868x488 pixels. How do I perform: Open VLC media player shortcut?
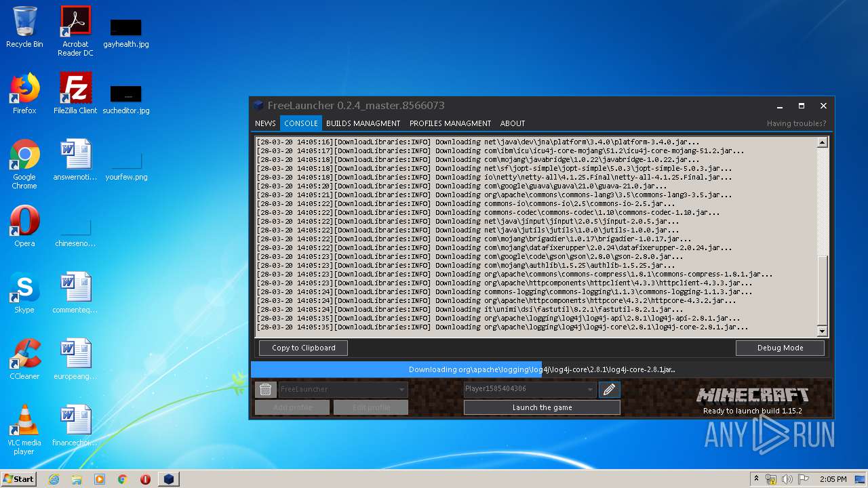coord(24,430)
